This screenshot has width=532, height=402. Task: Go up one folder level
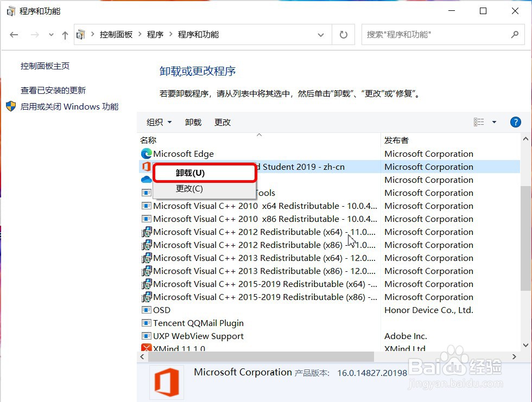pyautogui.click(x=65, y=35)
